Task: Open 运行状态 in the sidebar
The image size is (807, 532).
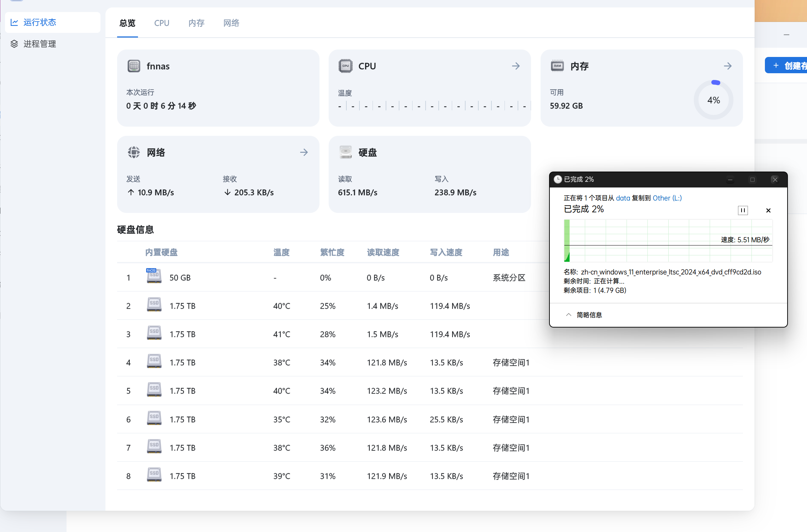Action: click(x=53, y=22)
